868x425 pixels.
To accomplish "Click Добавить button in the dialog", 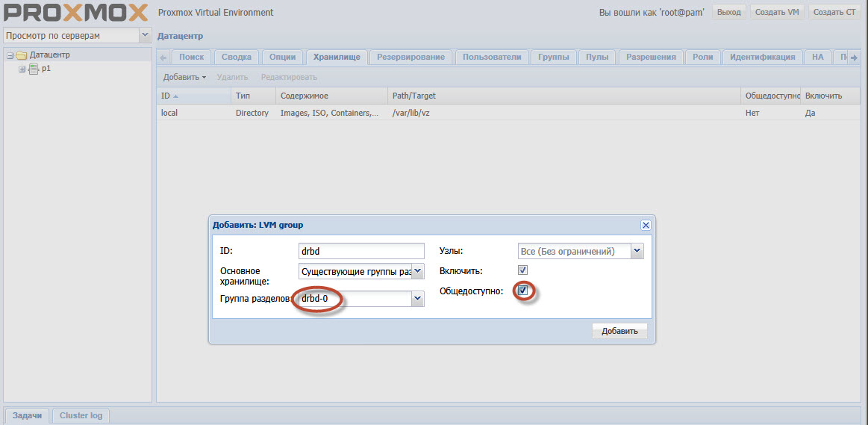I will tap(620, 332).
